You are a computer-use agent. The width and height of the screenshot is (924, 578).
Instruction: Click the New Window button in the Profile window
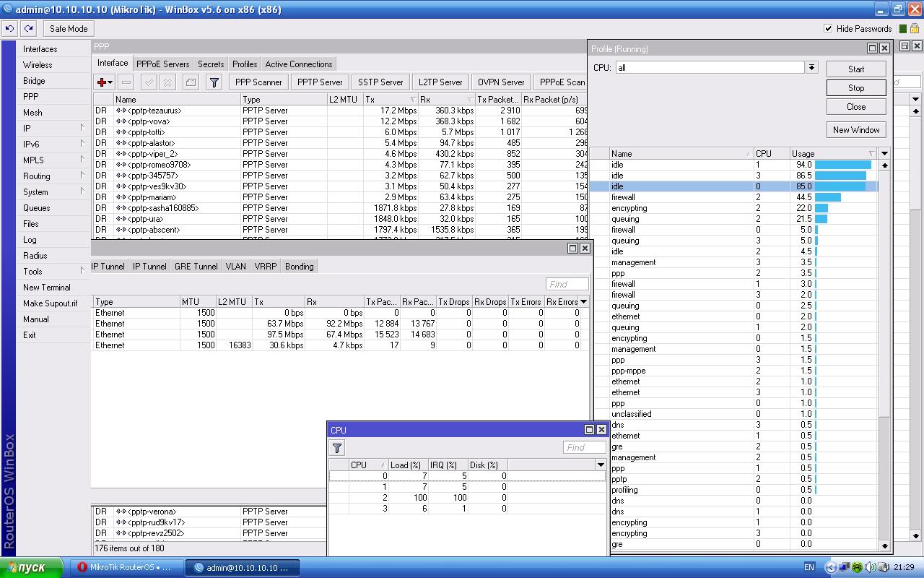[856, 130]
